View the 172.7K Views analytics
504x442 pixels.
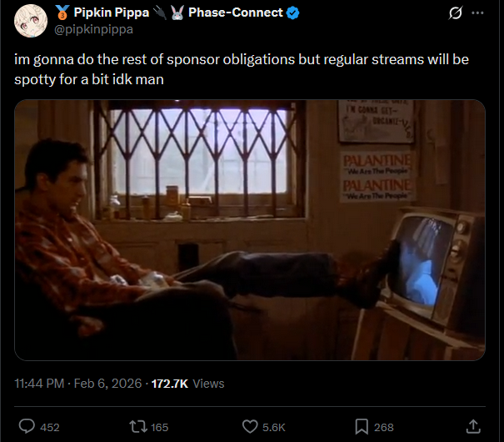click(187, 384)
